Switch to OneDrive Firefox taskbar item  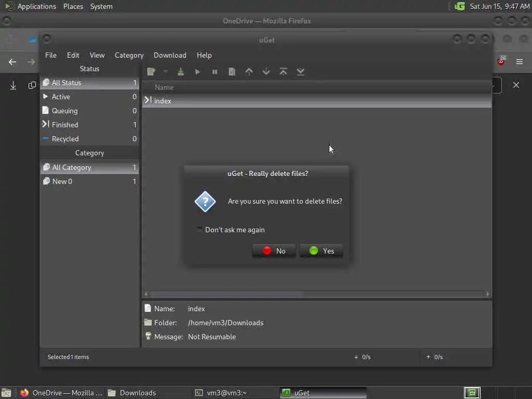(61, 393)
